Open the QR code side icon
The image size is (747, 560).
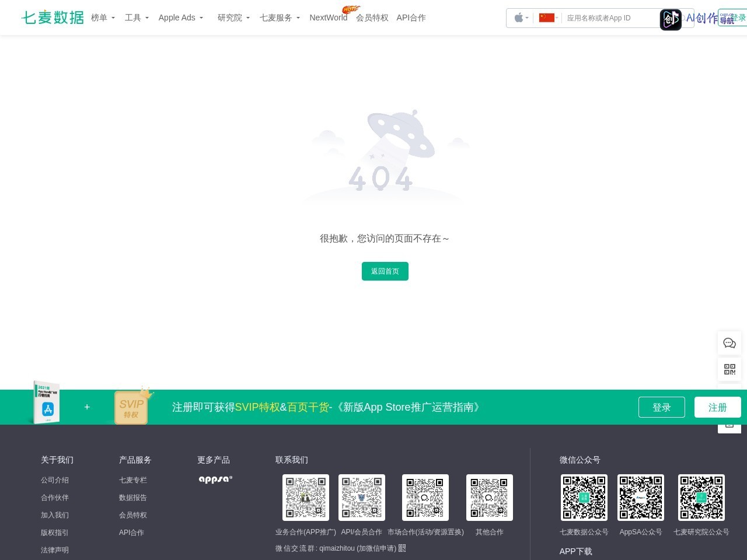[729, 369]
